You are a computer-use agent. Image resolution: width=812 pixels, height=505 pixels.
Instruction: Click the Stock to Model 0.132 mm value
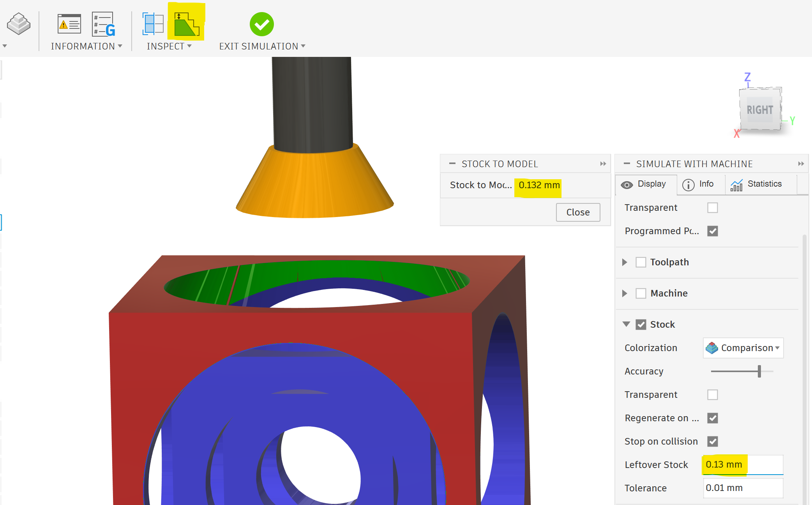[539, 185]
